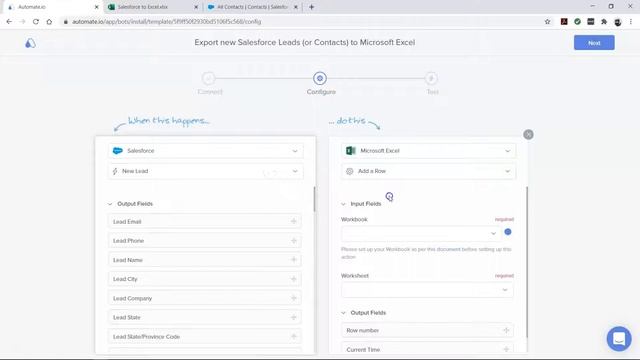Open a new browser tab
The width and height of the screenshot is (640, 360).
(x=311, y=7)
